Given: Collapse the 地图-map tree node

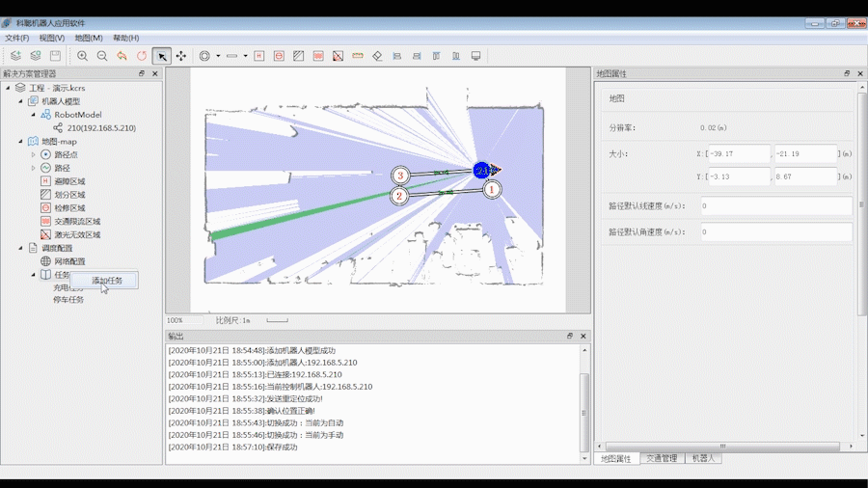Looking at the screenshot, I should click(x=20, y=142).
